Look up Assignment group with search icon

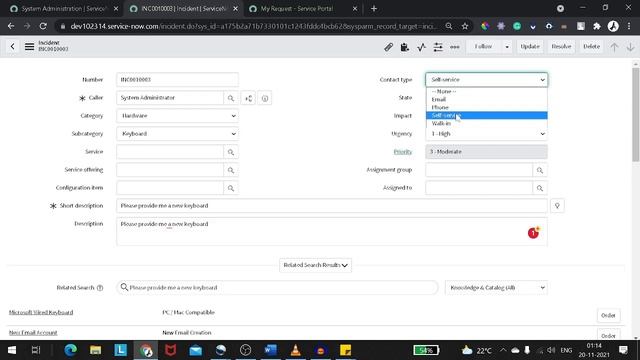point(540,170)
